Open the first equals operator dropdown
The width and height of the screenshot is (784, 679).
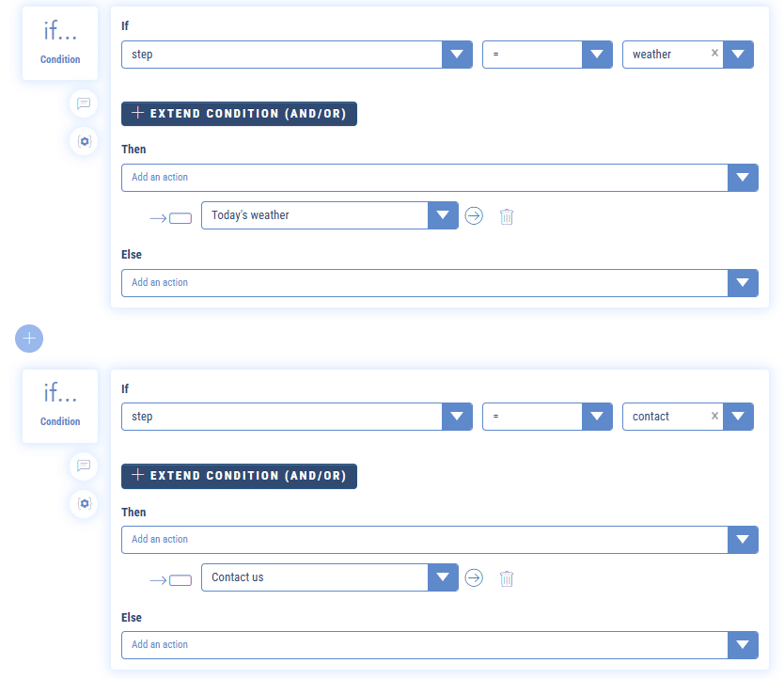[597, 55]
